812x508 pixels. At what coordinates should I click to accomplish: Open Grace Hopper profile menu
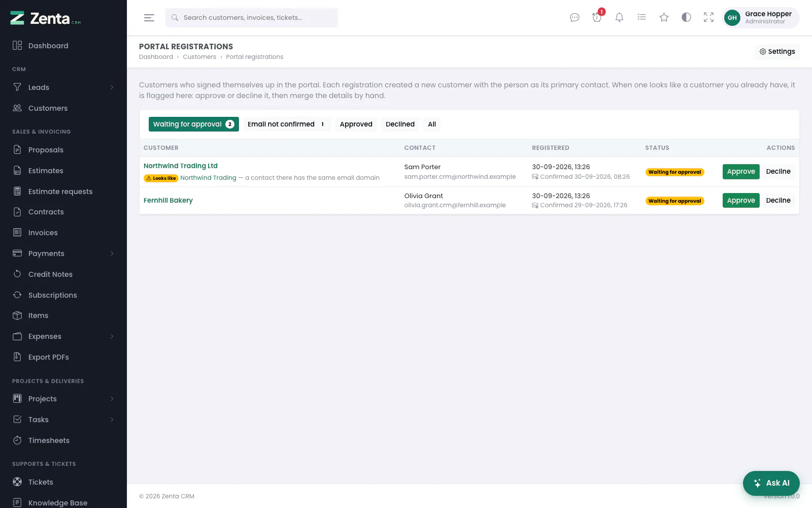tap(761, 18)
